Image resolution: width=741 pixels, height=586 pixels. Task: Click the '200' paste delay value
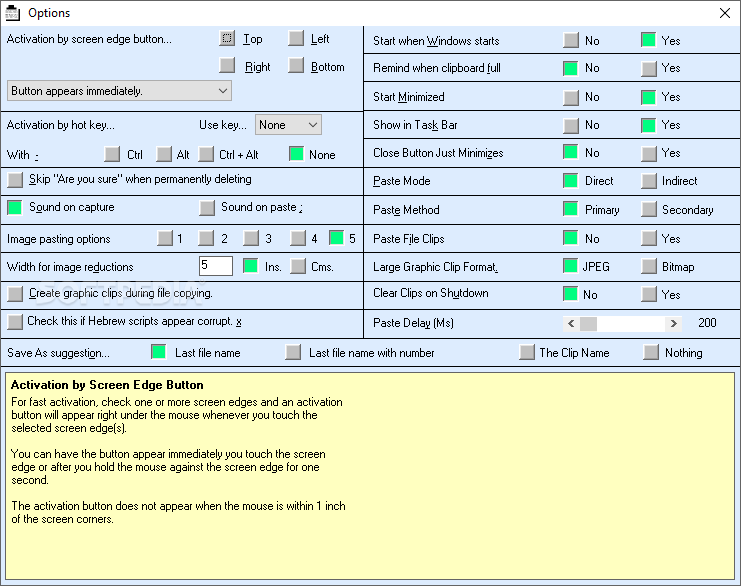point(707,323)
